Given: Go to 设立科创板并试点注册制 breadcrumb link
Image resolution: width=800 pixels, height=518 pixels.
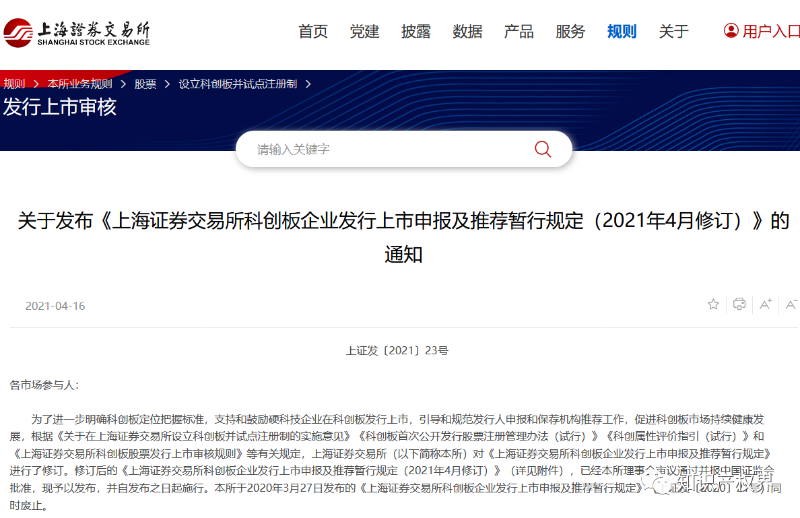Looking at the screenshot, I should coord(238,84).
